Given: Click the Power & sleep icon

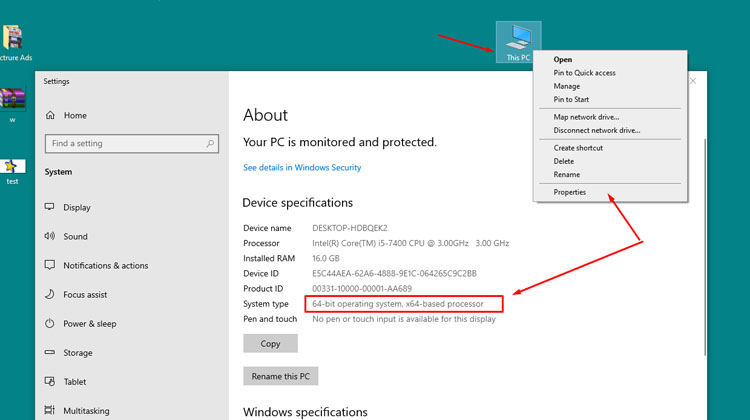Looking at the screenshot, I should 49,324.
